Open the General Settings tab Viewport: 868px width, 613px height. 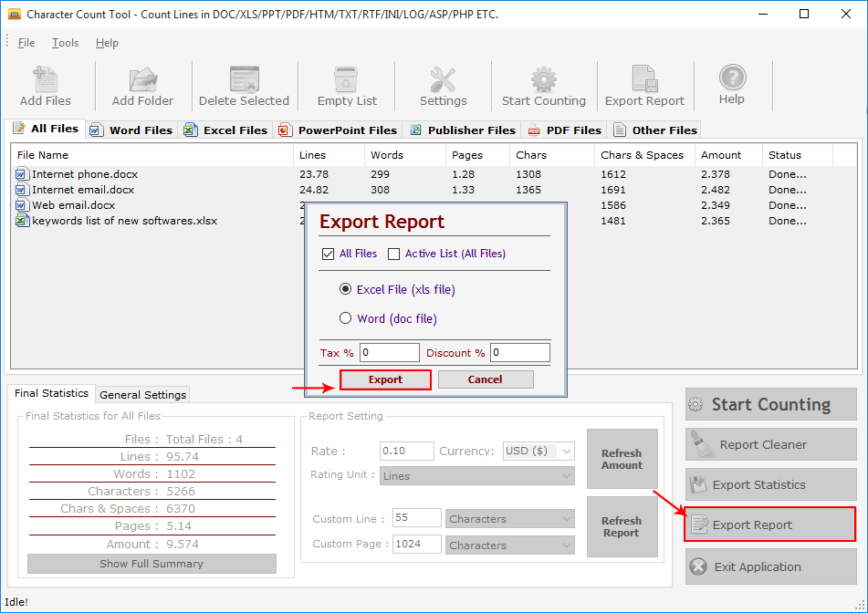point(142,394)
